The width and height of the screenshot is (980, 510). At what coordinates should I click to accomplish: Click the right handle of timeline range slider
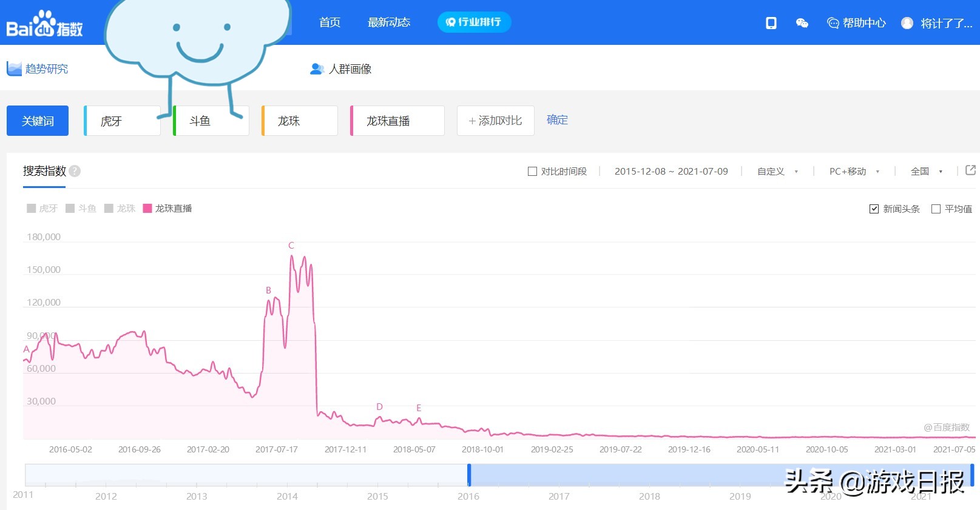pos(972,475)
